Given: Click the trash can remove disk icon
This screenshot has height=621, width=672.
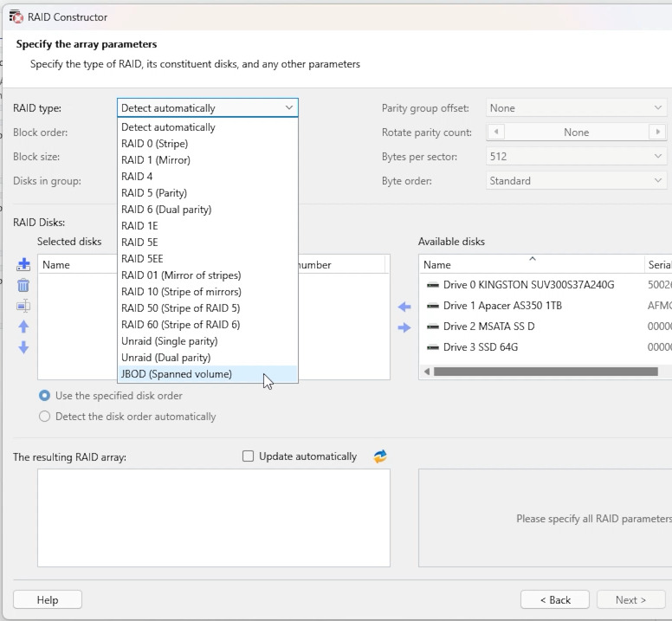Looking at the screenshot, I should point(23,285).
